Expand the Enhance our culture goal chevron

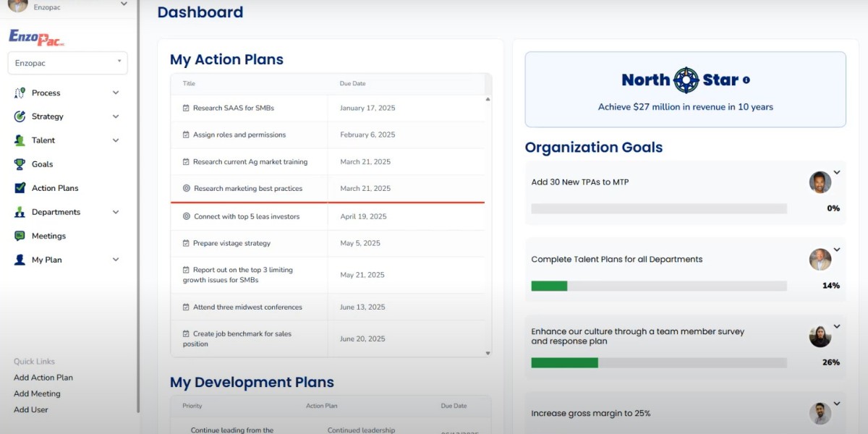[x=837, y=326]
